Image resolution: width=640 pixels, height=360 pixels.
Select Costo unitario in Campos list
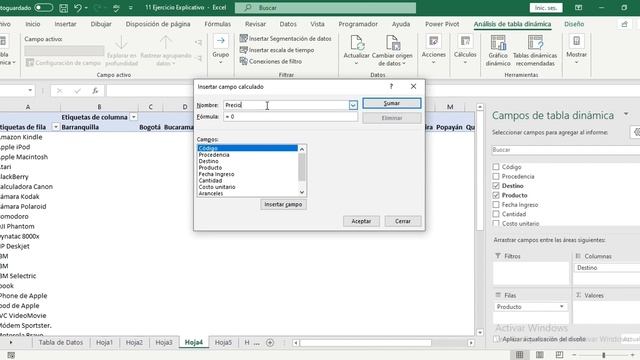click(x=248, y=187)
